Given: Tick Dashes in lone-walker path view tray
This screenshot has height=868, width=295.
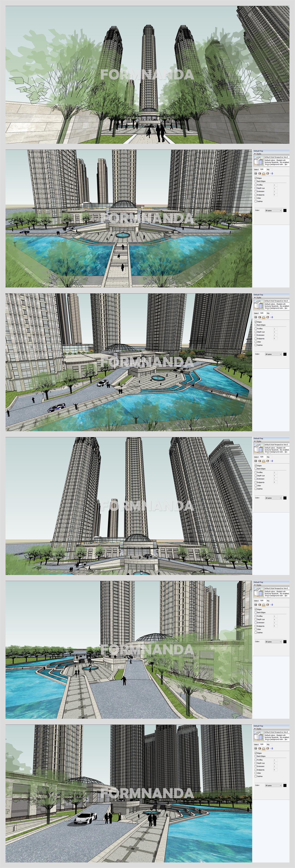Looking at the screenshot, I should pos(256,633).
